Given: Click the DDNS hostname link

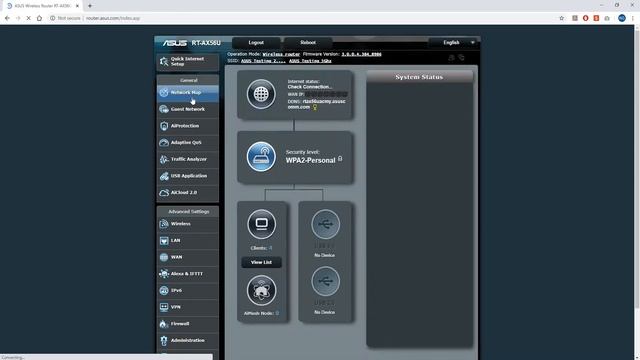Looking at the screenshot, I should pos(317,104).
